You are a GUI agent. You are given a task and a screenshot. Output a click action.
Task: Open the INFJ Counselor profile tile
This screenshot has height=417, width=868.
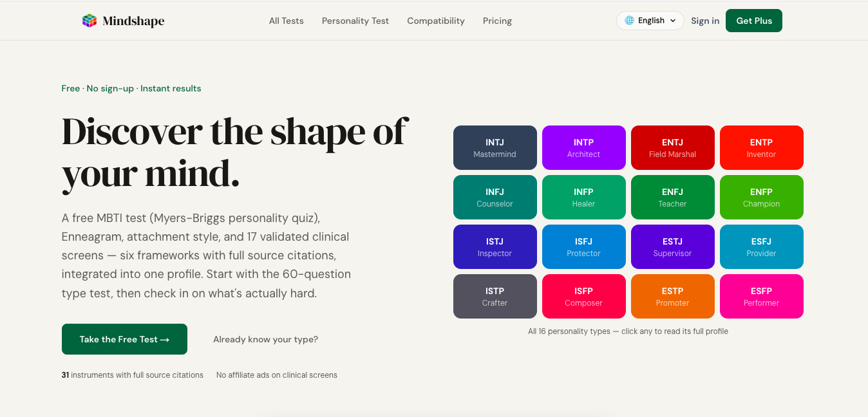(495, 198)
